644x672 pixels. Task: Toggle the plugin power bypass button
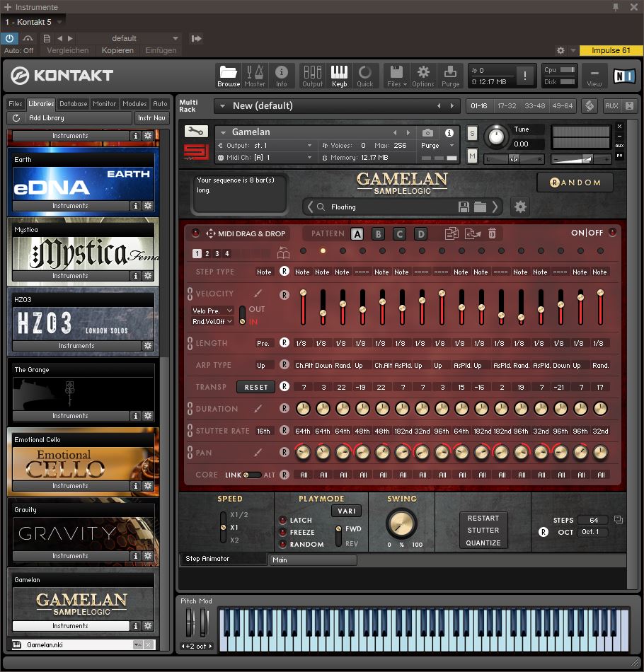click(x=9, y=39)
